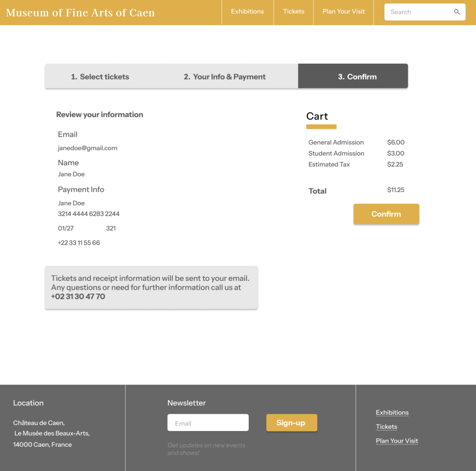Image resolution: width=476 pixels, height=471 pixels.
Task: Click the header Search input field
Action: 418,12
